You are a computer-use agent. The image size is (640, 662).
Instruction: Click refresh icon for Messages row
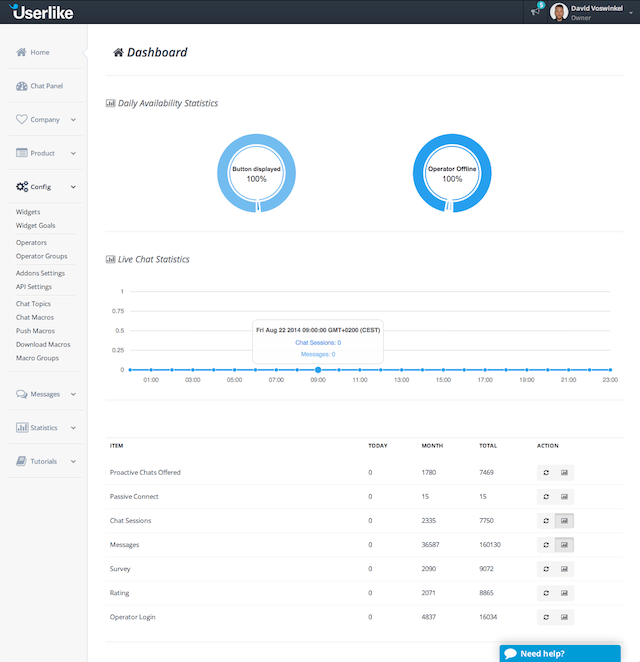[x=546, y=545]
